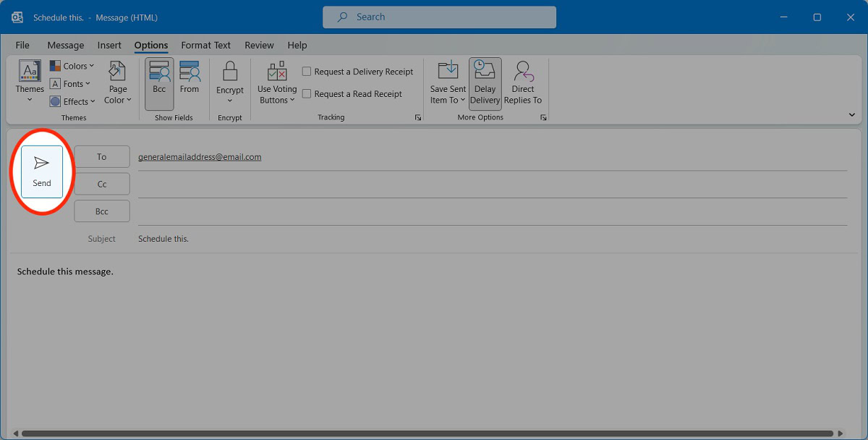Image resolution: width=868 pixels, height=440 pixels.
Task: Expand the Colors dropdown
Action: tap(72, 66)
